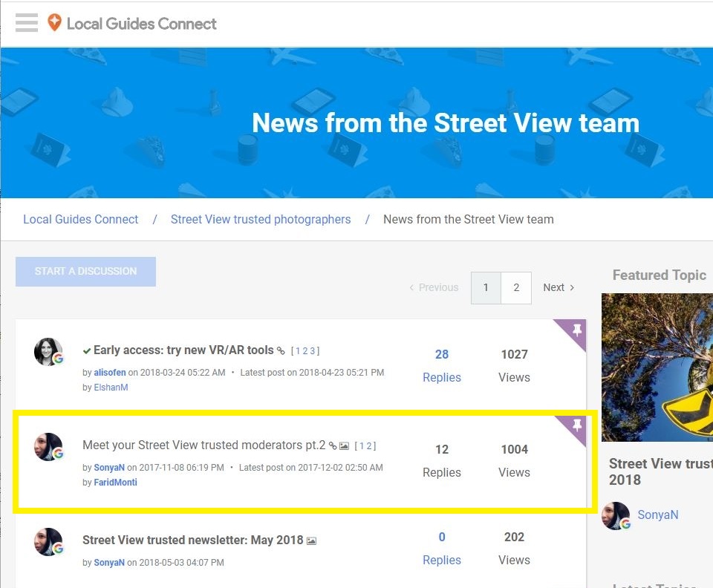The image size is (713, 588).
Task: Open page 3 of the Early access topic
Action: click(313, 351)
